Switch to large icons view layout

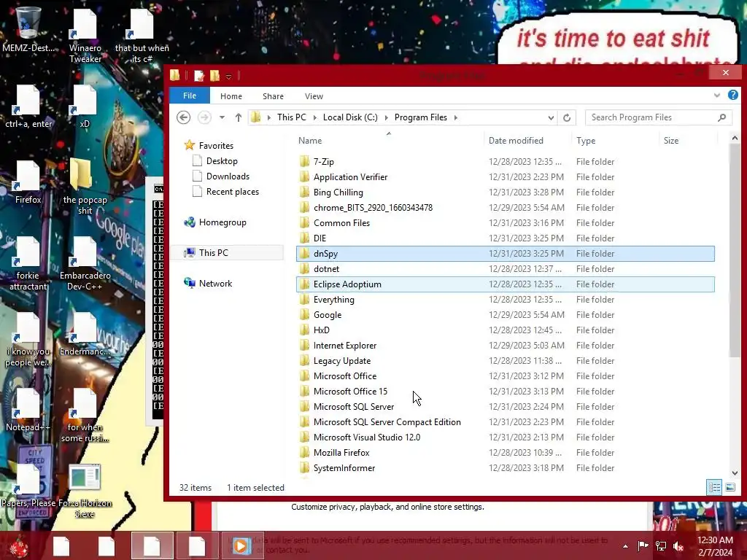pos(729,487)
